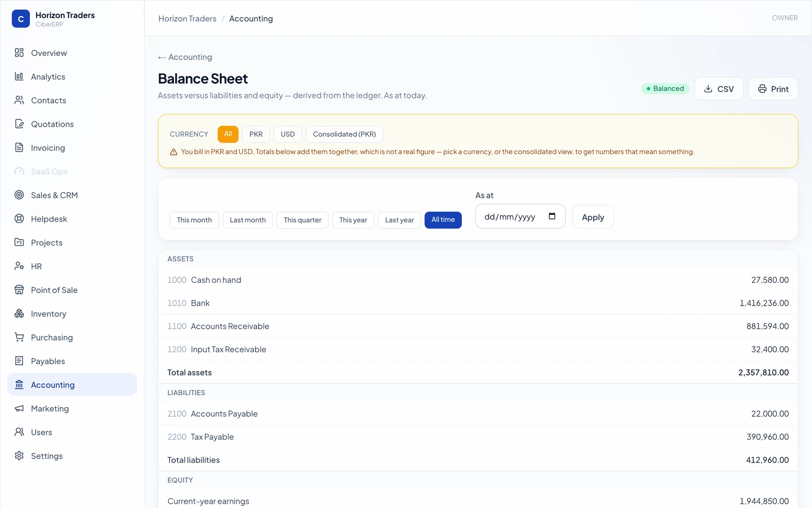This screenshot has width=812, height=508.
Task: Click the Overview grid icon
Action: coord(19,53)
